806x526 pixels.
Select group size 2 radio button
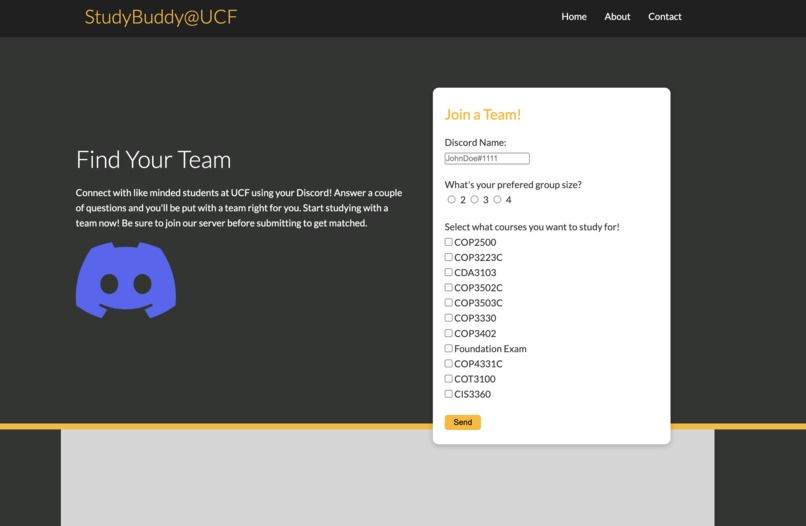coord(451,199)
